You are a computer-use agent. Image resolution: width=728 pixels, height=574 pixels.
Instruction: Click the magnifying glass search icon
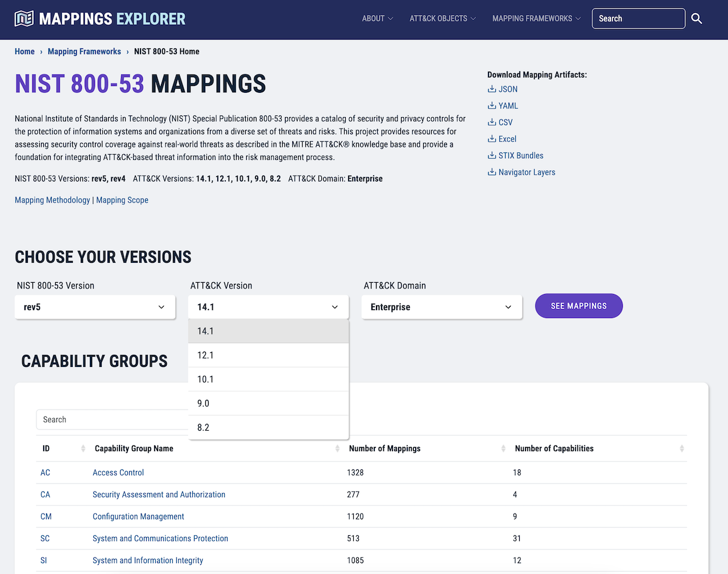pyautogui.click(x=696, y=19)
